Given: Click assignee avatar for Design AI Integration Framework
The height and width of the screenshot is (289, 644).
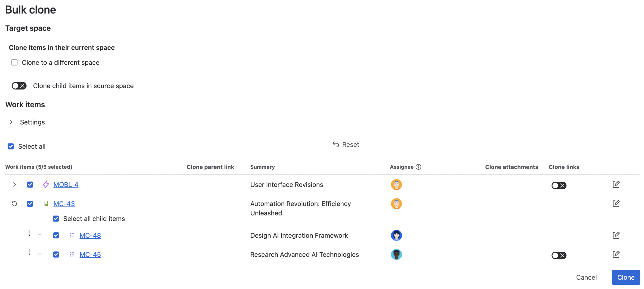Looking at the screenshot, I should (x=396, y=235).
